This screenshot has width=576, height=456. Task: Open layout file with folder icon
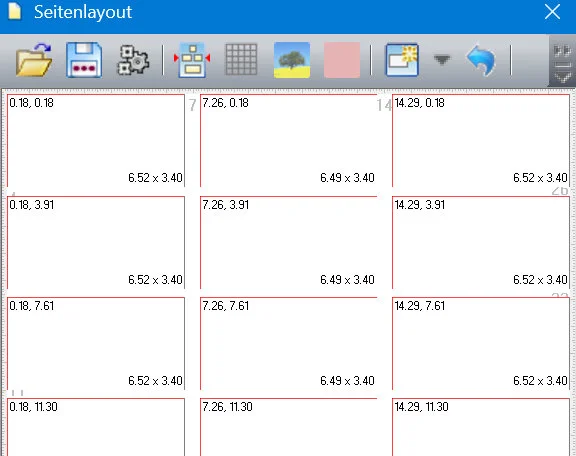[x=34, y=60]
